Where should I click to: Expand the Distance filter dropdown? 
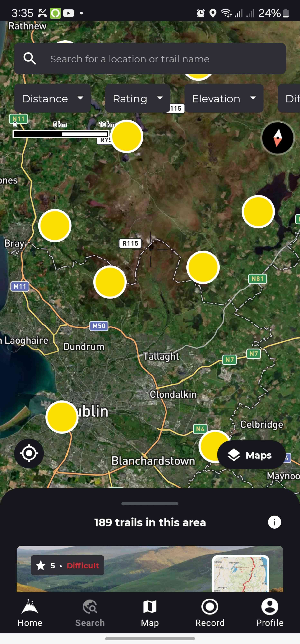(x=52, y=98)
